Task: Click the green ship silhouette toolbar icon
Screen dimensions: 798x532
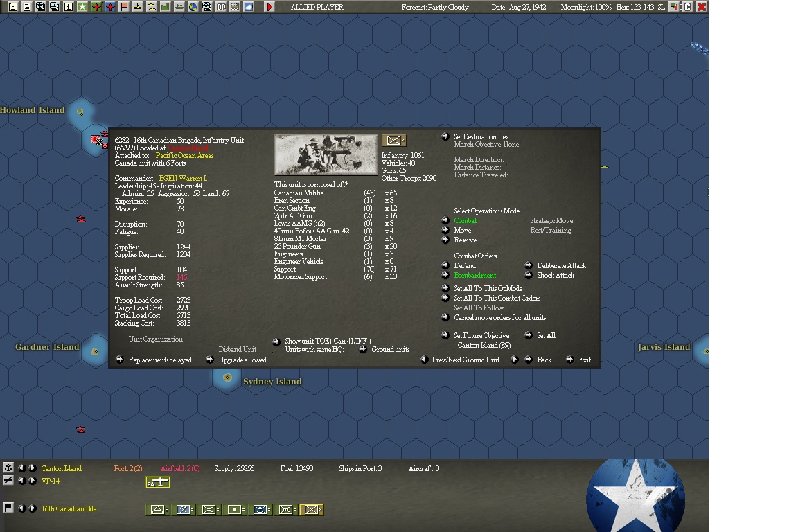Action: [179, 7]
